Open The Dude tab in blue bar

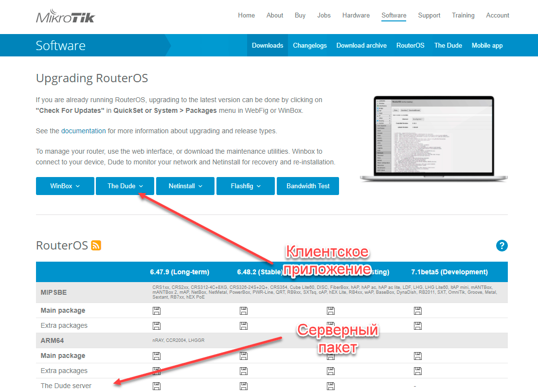(448, 45)
